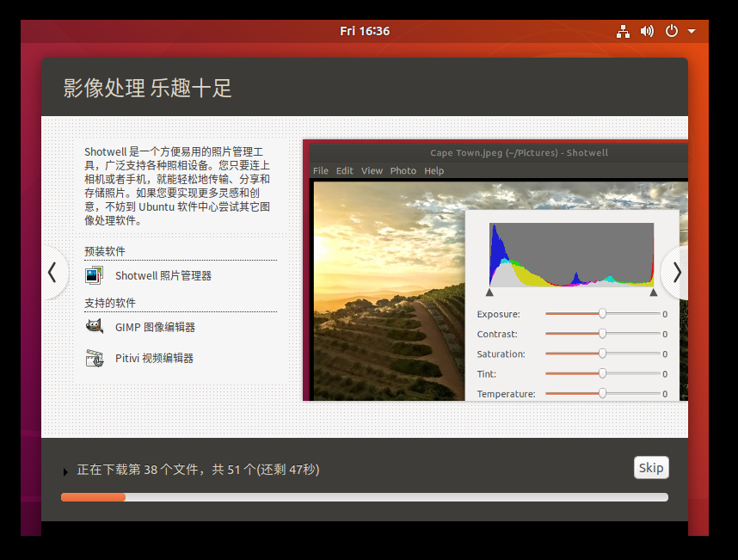
Task: Click the Exposure slider handle
Action: point(602,313)
